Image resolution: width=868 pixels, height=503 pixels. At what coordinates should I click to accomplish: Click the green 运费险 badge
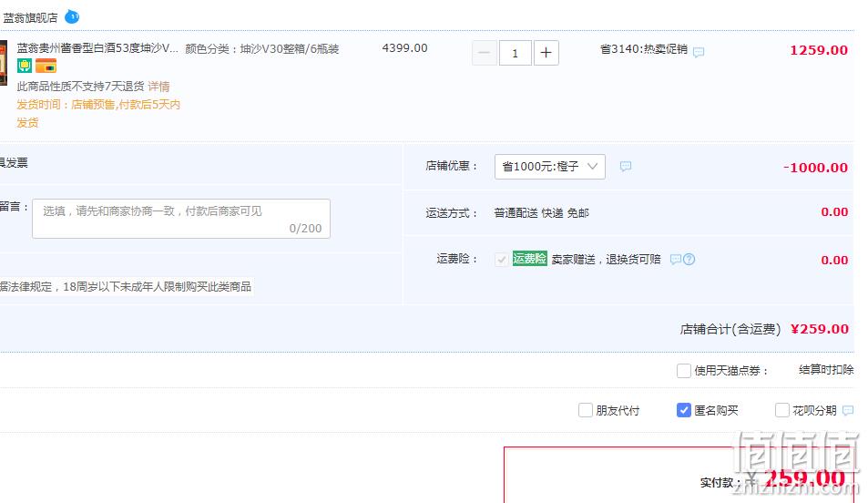coord(529,259)
